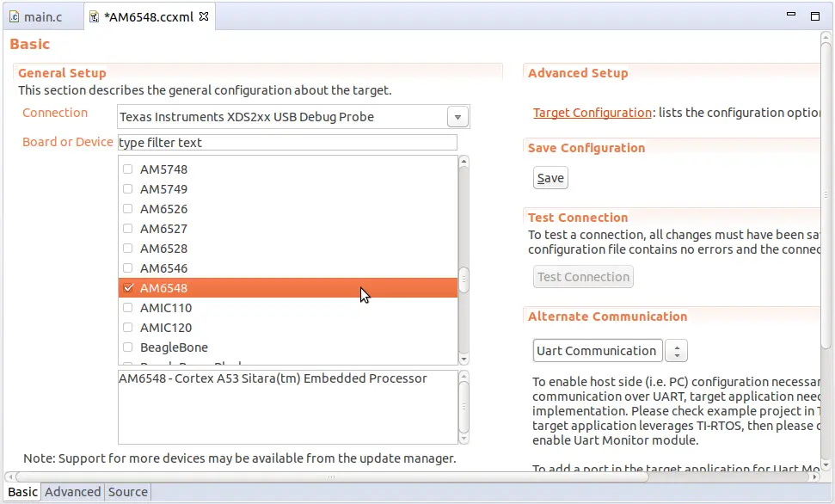This screenshot has width=835, height=504.
Task: Click the editor vertical scrollbar thumb
Action: pos(826,195)
